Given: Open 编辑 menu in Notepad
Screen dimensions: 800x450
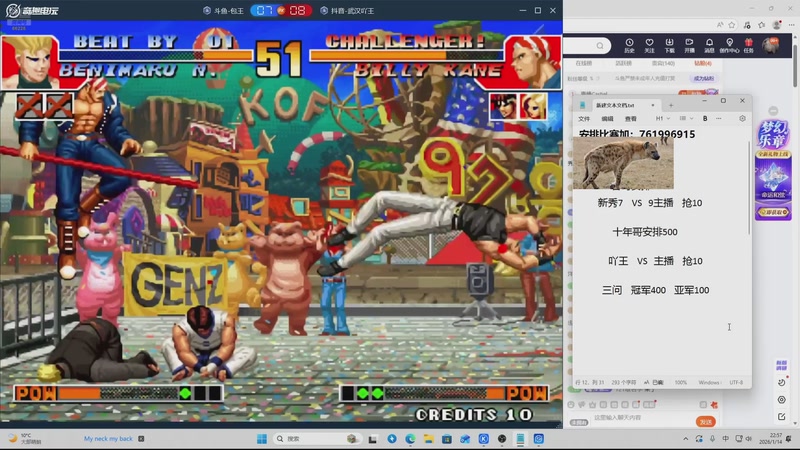Looking at the screenshot, I should (607, 118).
